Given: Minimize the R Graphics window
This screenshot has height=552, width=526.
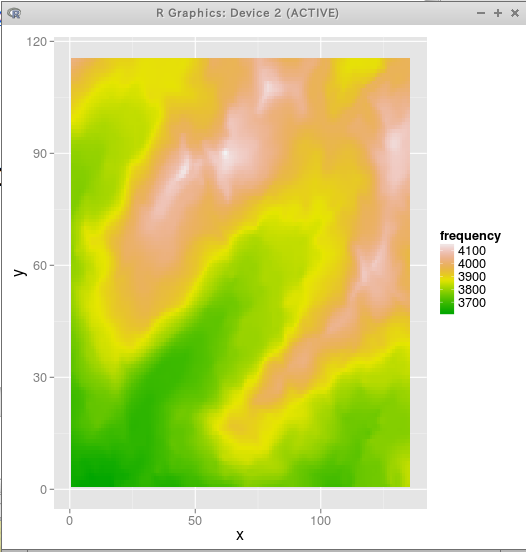Looking at the screenshot, I should click(x=481, y=13).
